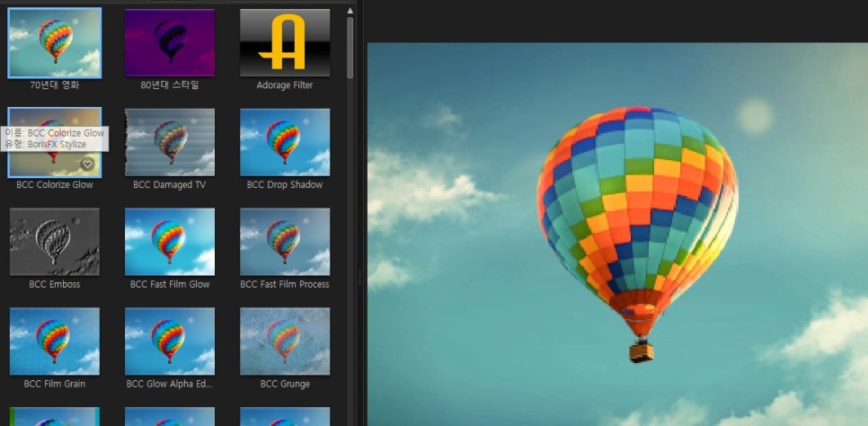Choose the BCC Grunge effect thumbnail
The image size is (868, 426).
click(285, 342)
